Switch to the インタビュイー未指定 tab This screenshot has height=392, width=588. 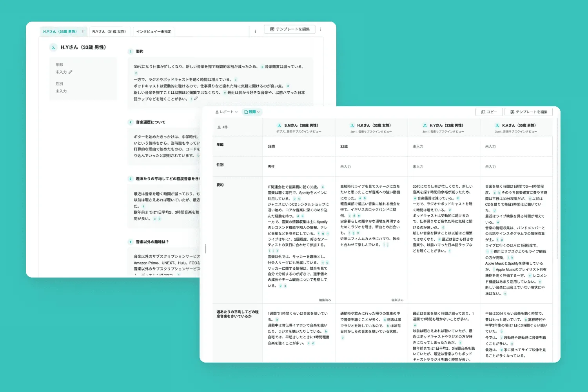pyautogui.click(x=154, y=31)
